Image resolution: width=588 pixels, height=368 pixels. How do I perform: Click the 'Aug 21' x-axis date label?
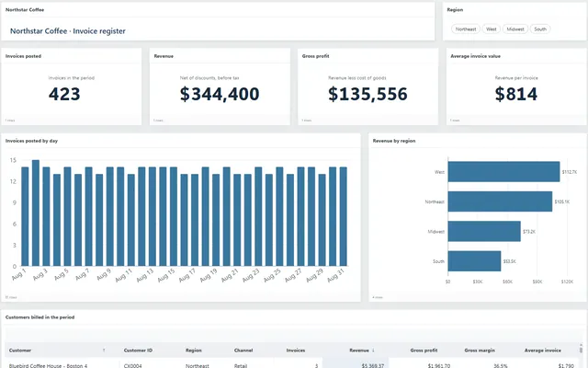(x=229, y=276)
